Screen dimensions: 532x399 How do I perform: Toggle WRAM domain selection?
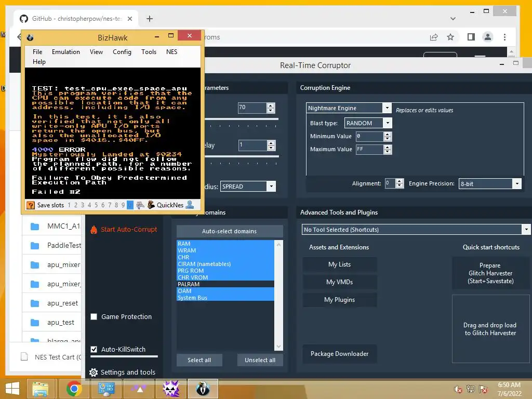[225, 250]
